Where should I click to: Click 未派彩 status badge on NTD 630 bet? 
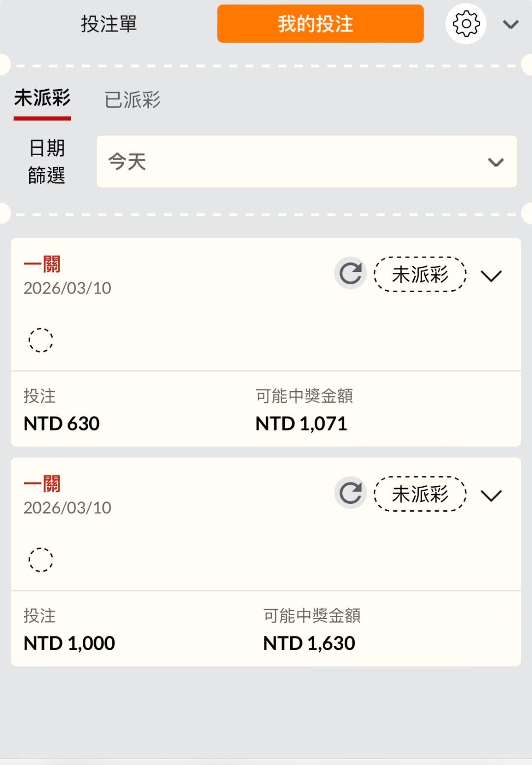420,274
